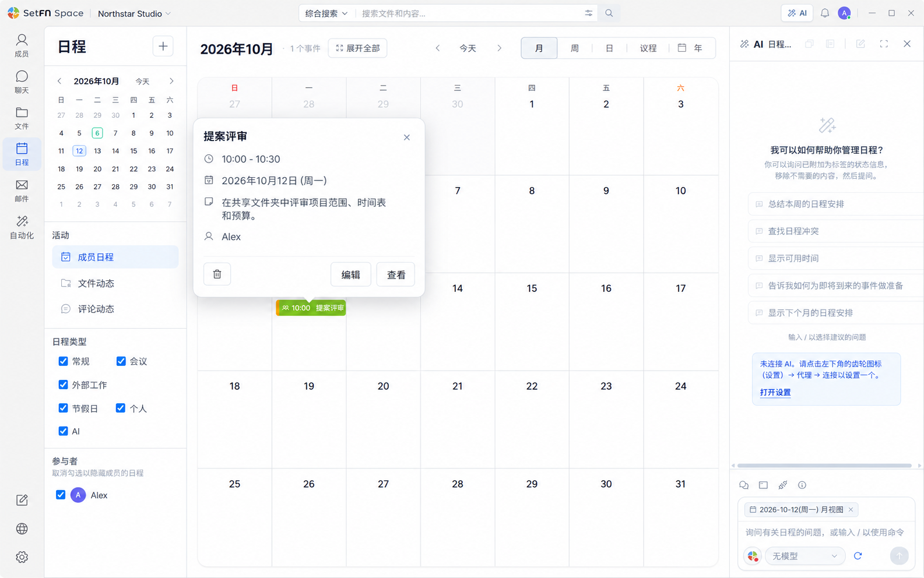Switch to 月 month view tab
This screenshot has height=578, width=924.
(539, 48)
